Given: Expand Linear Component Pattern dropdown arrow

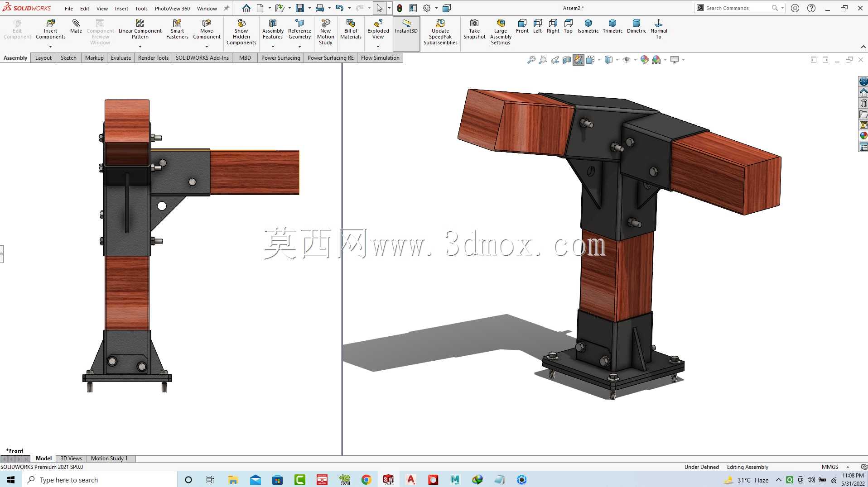Looking at the screenshot, I should 140,47.
